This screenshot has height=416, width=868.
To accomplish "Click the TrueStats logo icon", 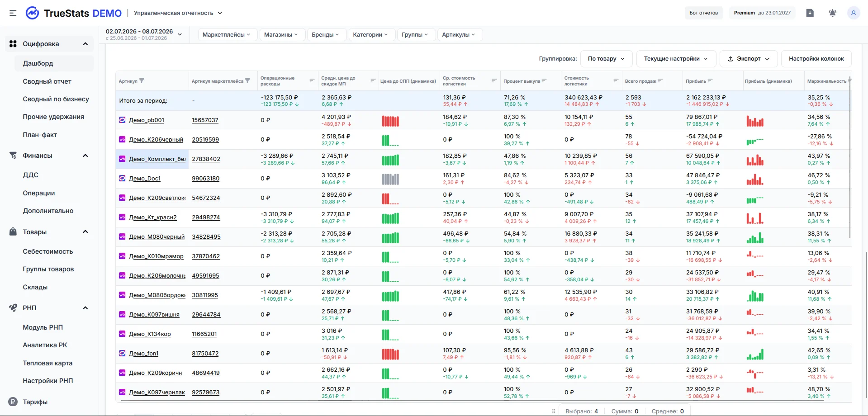I will [x=32, y=13].
